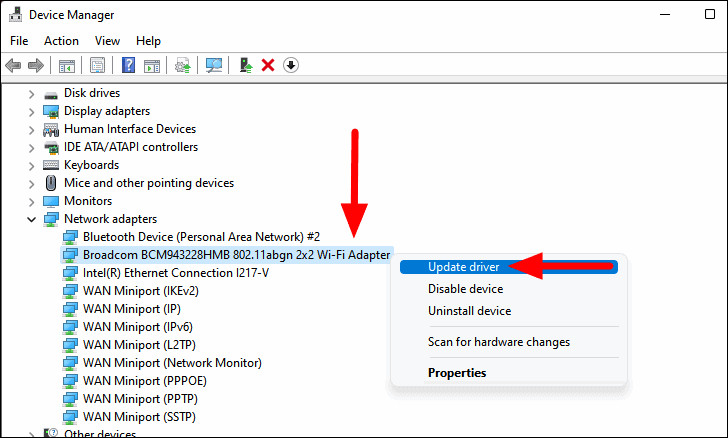Select WAN Miniport (PPTP) entry
This screenshot has width=728, height=438.
click(x=140, y=399)
